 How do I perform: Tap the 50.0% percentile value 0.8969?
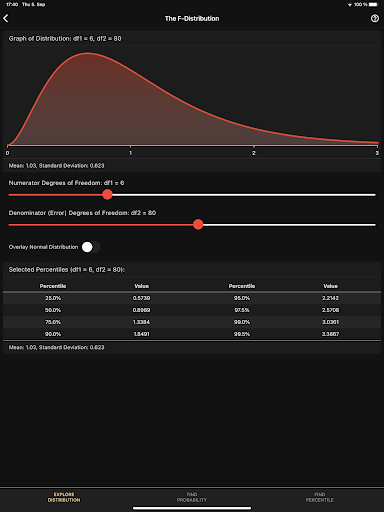pos(141,310)
